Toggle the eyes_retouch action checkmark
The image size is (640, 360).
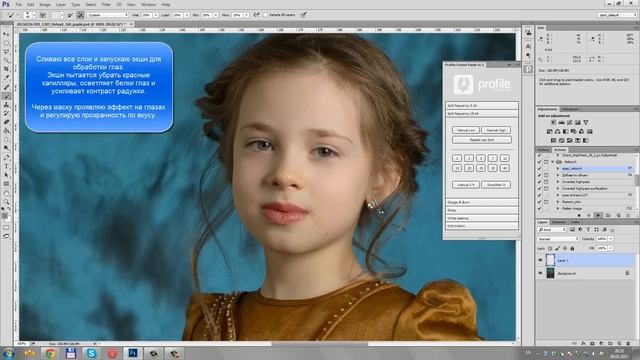pyautogui.click(x=539, y=169)
